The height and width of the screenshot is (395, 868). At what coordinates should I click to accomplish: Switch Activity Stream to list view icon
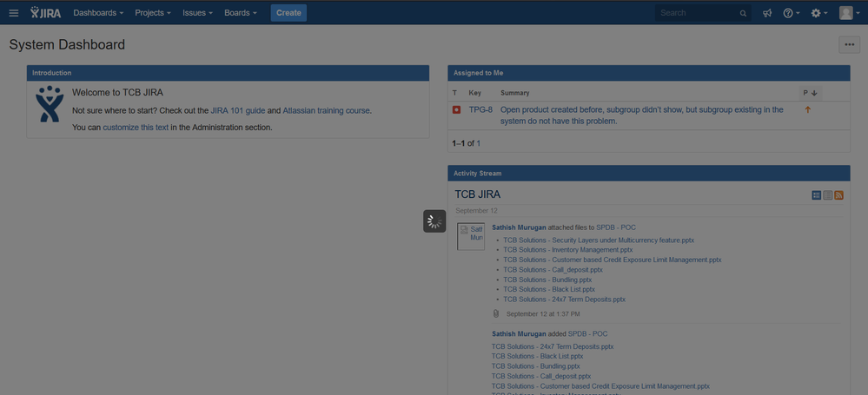pyautogui.click(x=827, y=195)
